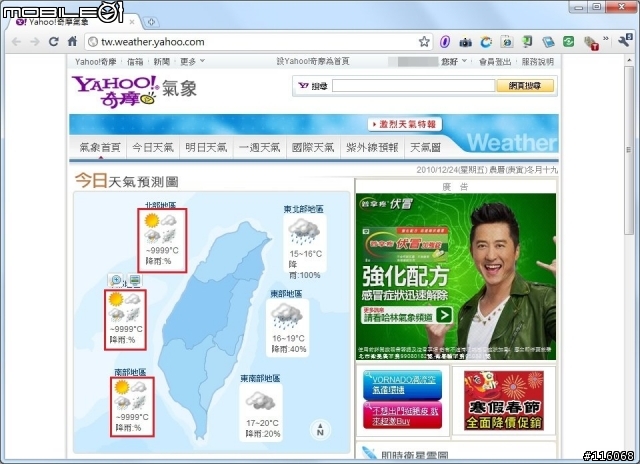Show hidden extensions with the double chevron
The image size is (640, 464).
point(606,39)
